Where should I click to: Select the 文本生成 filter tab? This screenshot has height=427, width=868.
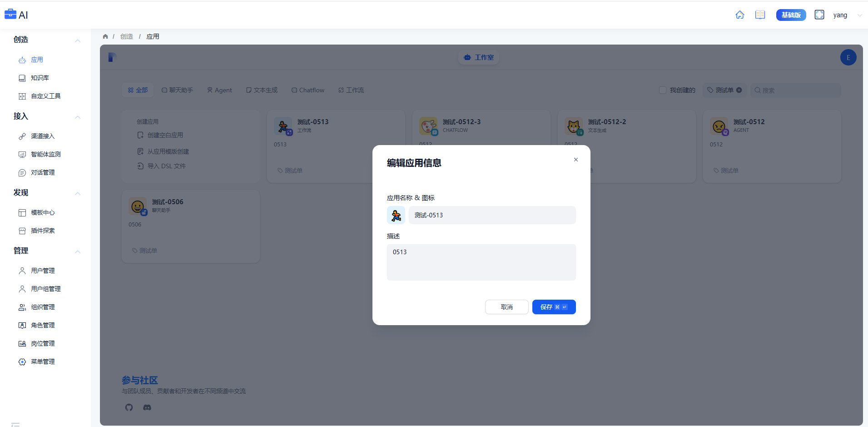tap(262, 90)
